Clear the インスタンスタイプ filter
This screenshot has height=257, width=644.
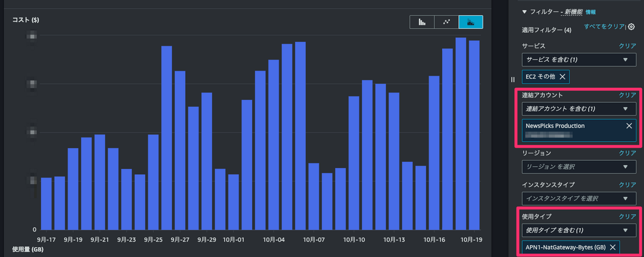pos(627,185)
